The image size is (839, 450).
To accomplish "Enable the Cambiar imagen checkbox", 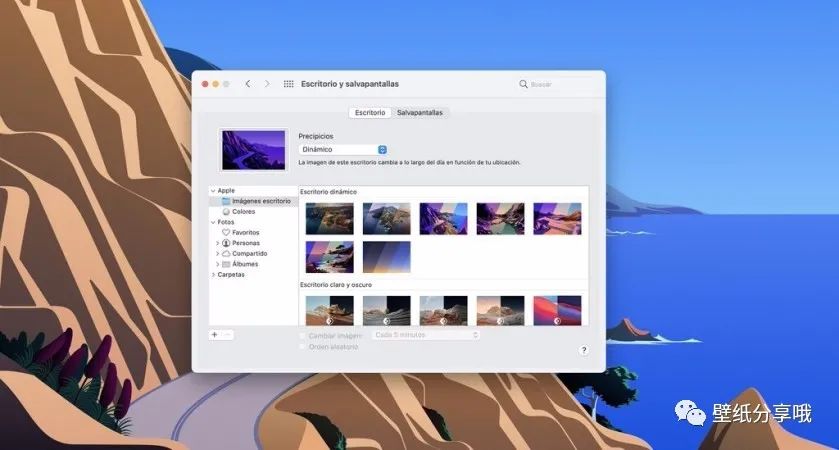I will pyautogui.click(x=303, y=335).
